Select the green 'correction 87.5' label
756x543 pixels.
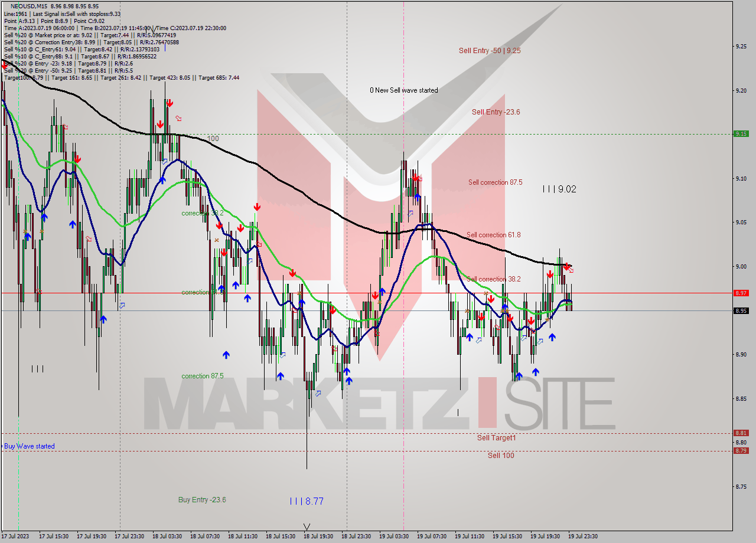[203, 376]
